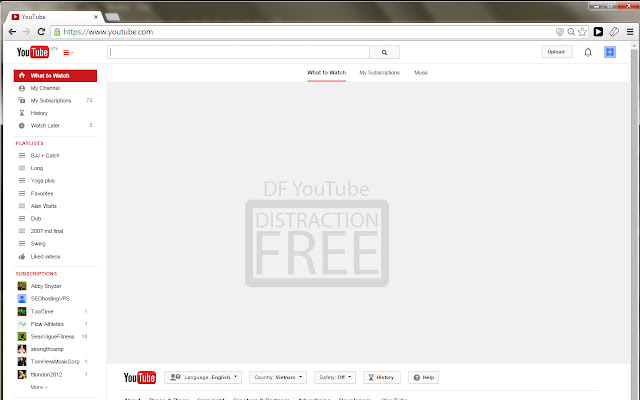
Task: Open the guide menu hamburger icon
Action: [x=67, y=53]
